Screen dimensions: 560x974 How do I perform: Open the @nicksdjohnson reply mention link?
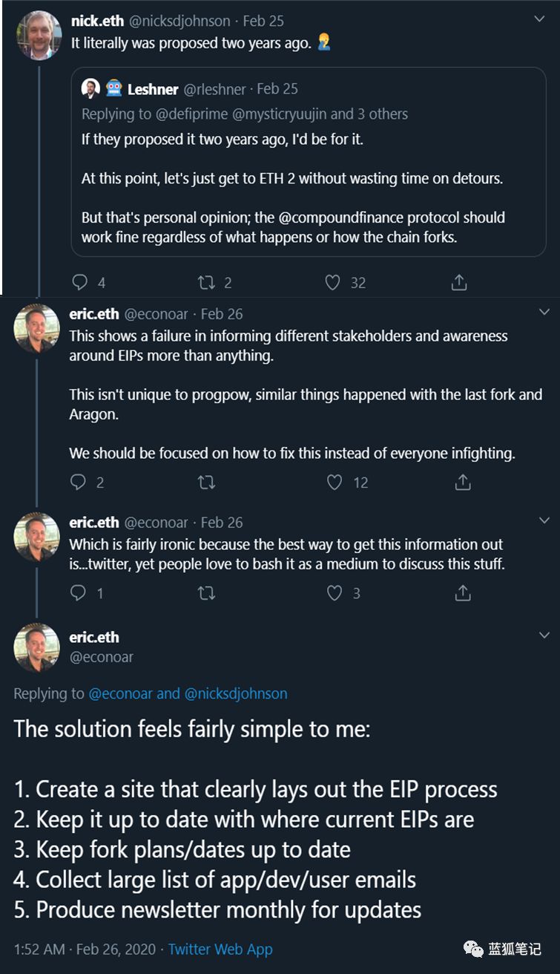[235, 693]
